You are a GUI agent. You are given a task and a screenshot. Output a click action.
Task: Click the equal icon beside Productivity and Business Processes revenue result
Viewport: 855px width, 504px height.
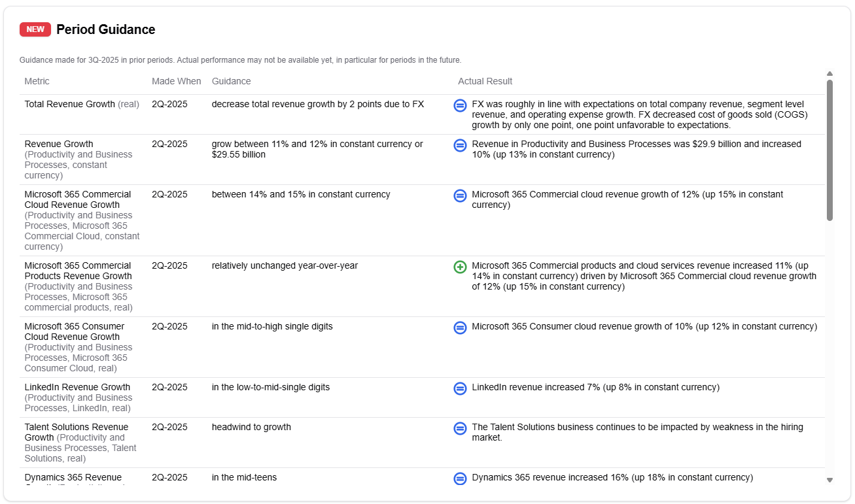460,145
